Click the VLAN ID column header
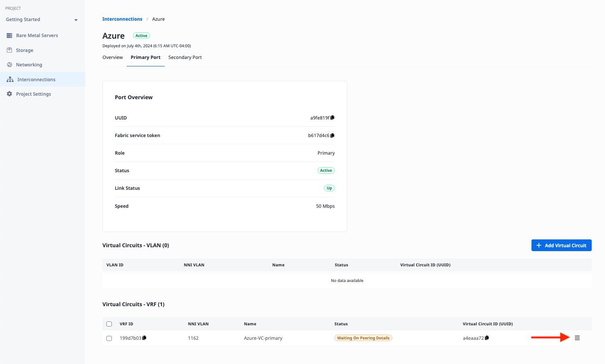This screenshot has height=364, width=605. point(115,265)
